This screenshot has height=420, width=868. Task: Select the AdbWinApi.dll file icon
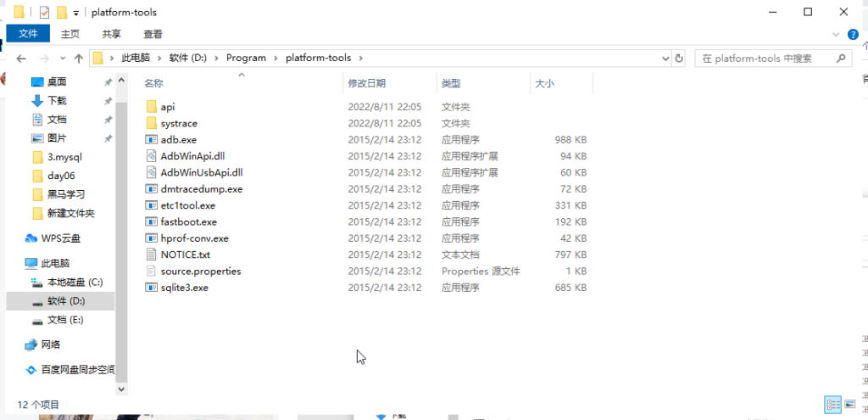tap(152, 156)
